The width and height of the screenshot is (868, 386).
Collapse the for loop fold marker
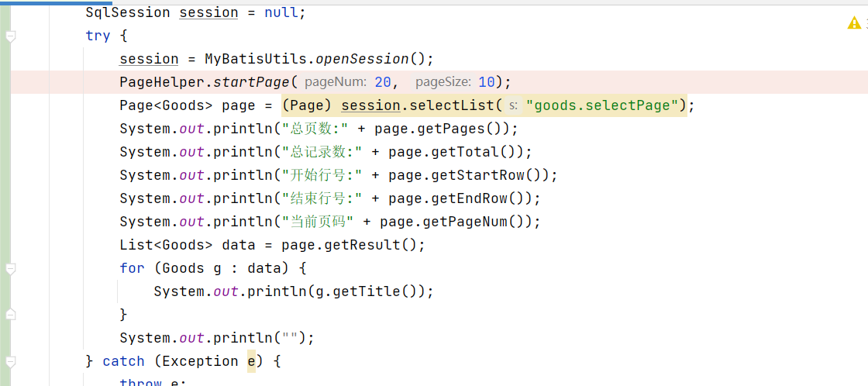(x=10, y=269)
